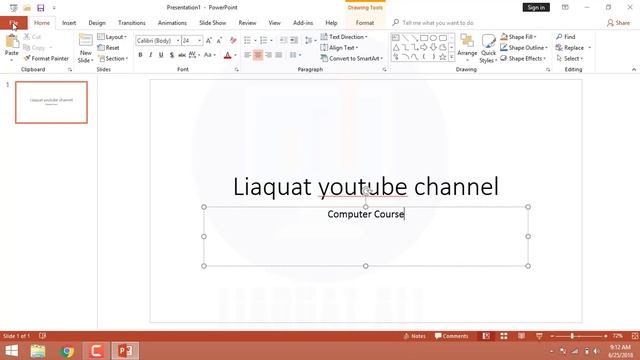Switch to Slide Sorter view
Screen dimensions: 640x360
pos(504,336)
